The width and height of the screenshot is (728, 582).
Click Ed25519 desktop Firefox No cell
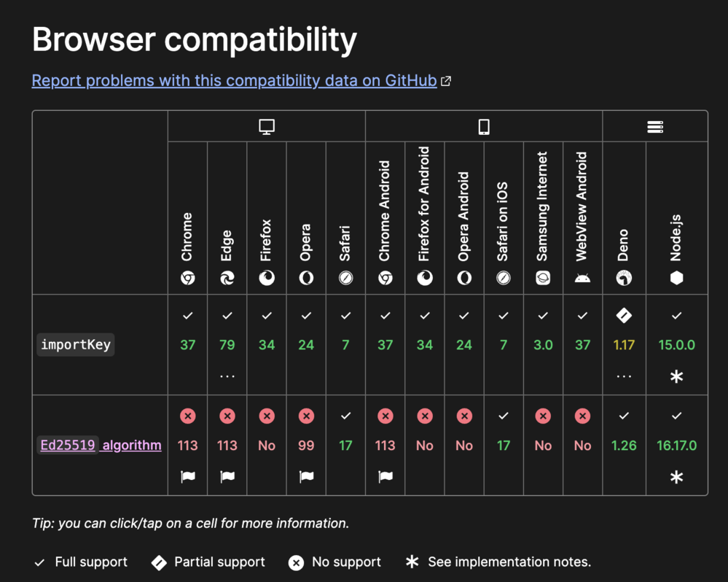(267, 446)
